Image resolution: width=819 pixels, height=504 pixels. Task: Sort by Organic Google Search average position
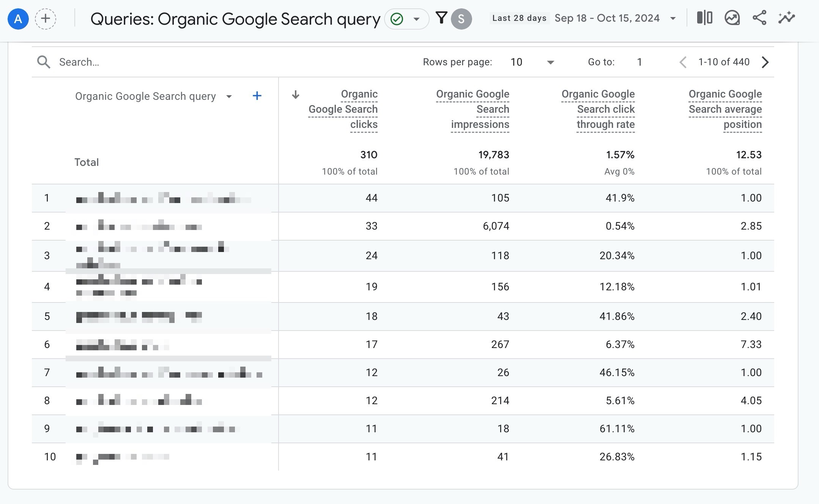[725, 109]
